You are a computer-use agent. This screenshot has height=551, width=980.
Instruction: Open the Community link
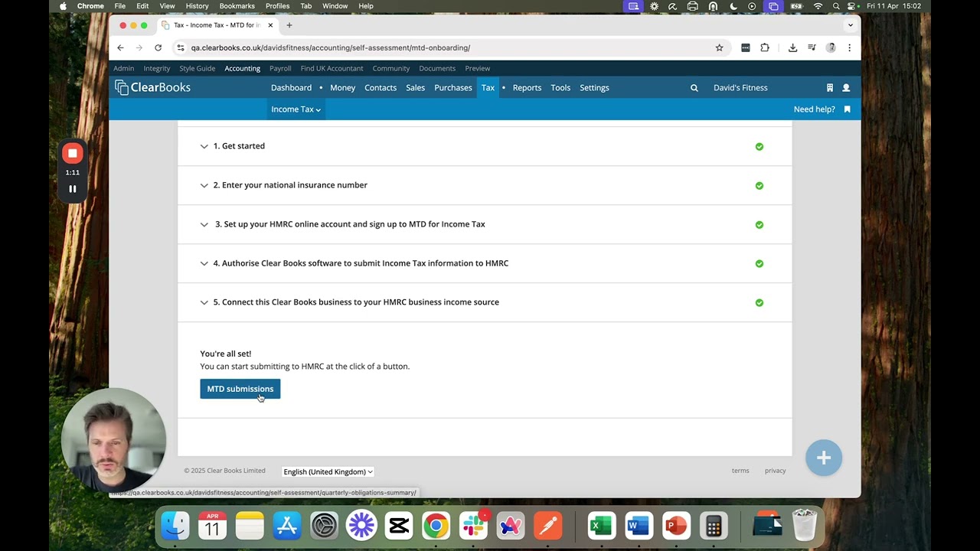coord(391,69)
